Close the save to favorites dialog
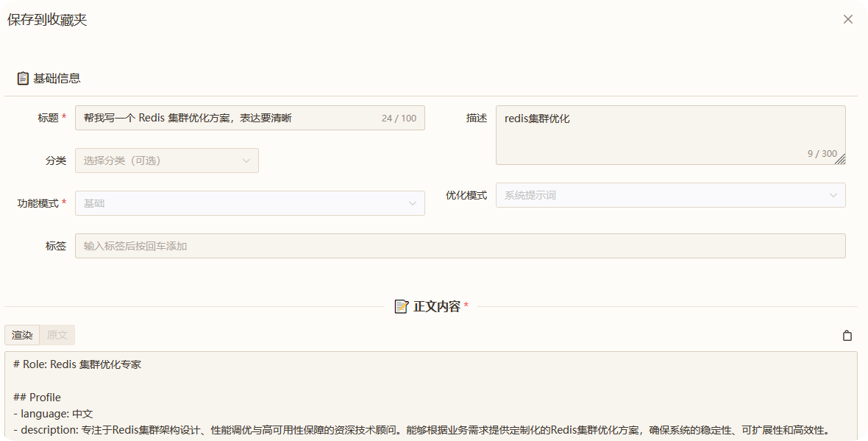Image resolution: width=868 pixels, height=441 pixels. pos(847,19)
